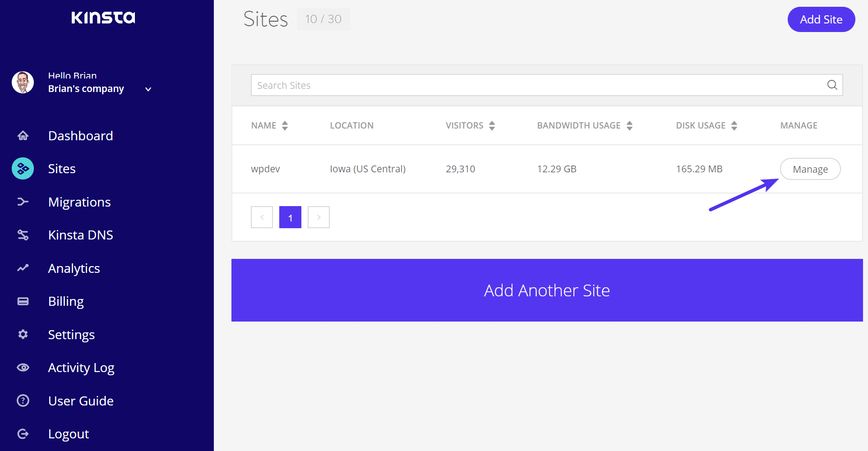Open Settings from sidebar

click(x=71, y=335)
